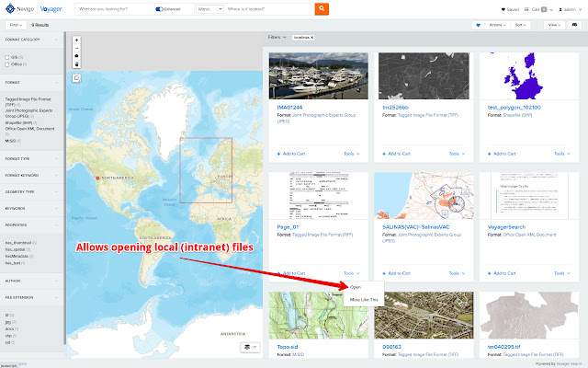The width and height of the screenshot is (588, 368).
Task: Expand the Author facet
Action: (x=56, y=281)
